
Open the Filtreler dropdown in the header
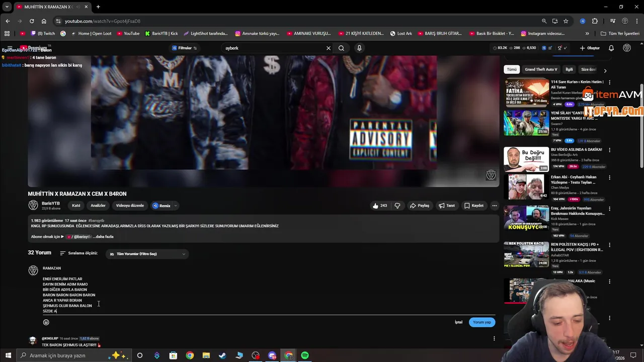[x=184, y=48]
